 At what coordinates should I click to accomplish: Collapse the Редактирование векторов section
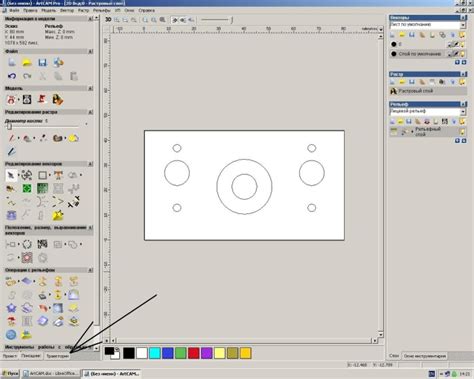[x=90, y=164]
